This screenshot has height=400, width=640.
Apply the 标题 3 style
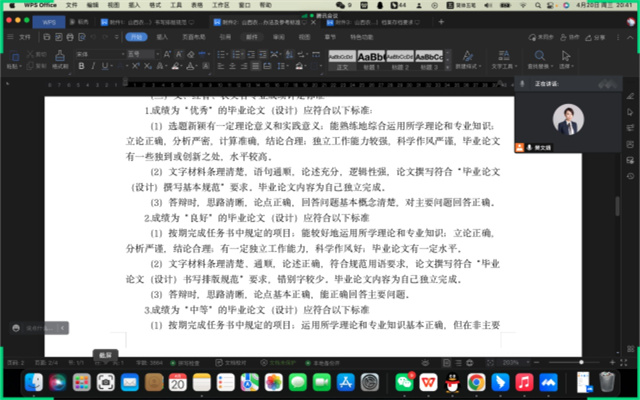tap(429, 60)
